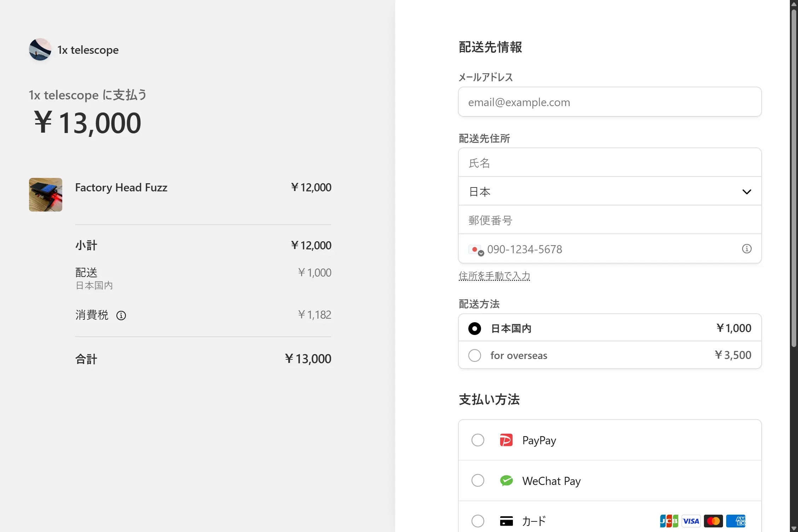Screen dimensions: 798x532
Task: Click the phone number info icon
Action: point(746,249)
